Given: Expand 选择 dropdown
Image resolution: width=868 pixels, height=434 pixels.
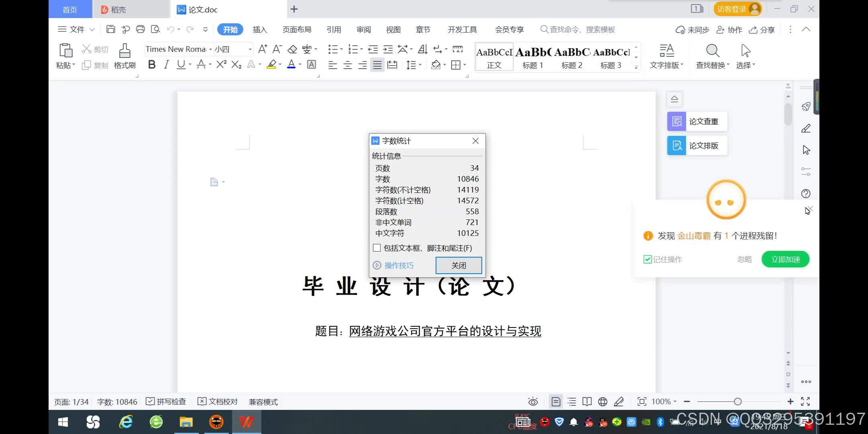Looking at the screenshot, I should 745,65.
